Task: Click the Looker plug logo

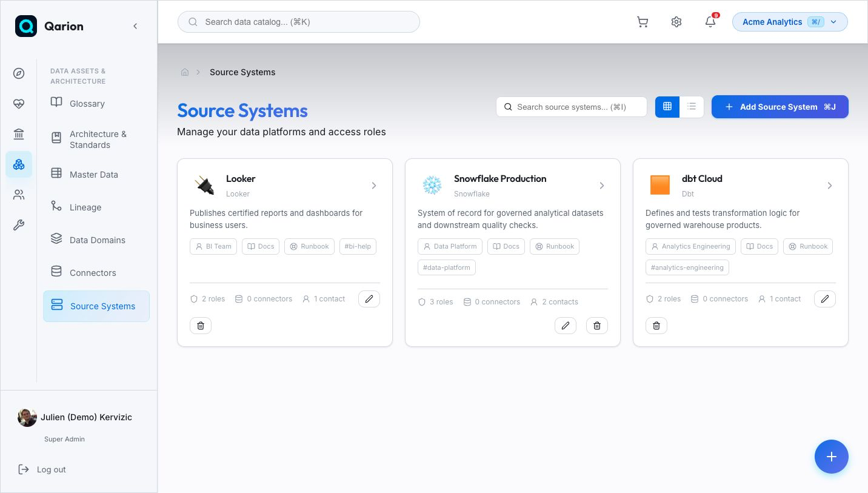Action: point(205,185)
